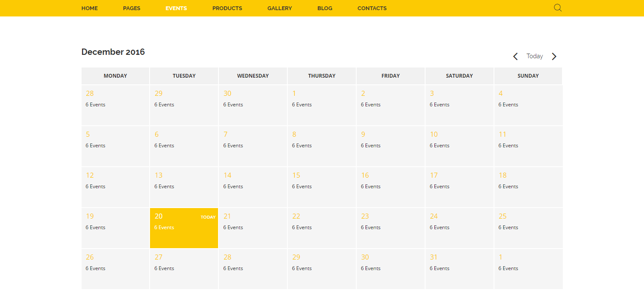Open 6 Events link on December 1
This screenshot has height=295, width=644.
pos(302,105)
